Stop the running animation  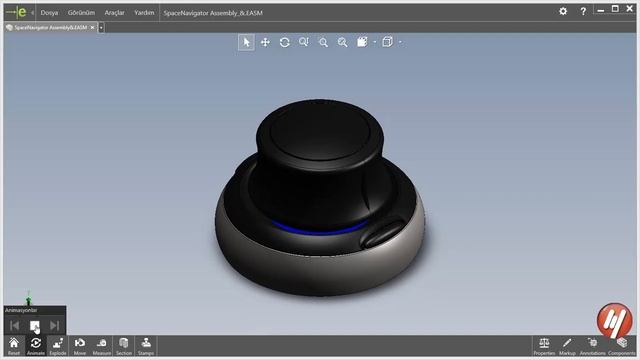(35, 325)
